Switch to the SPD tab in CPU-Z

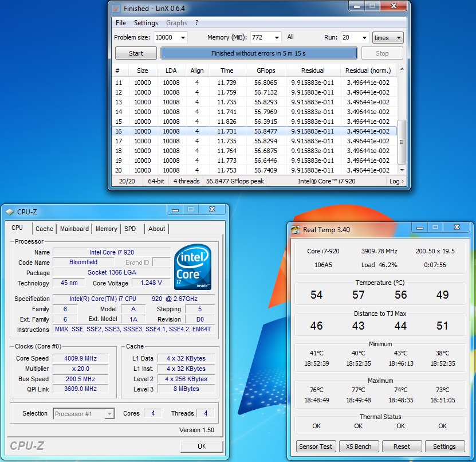point(130,229)
